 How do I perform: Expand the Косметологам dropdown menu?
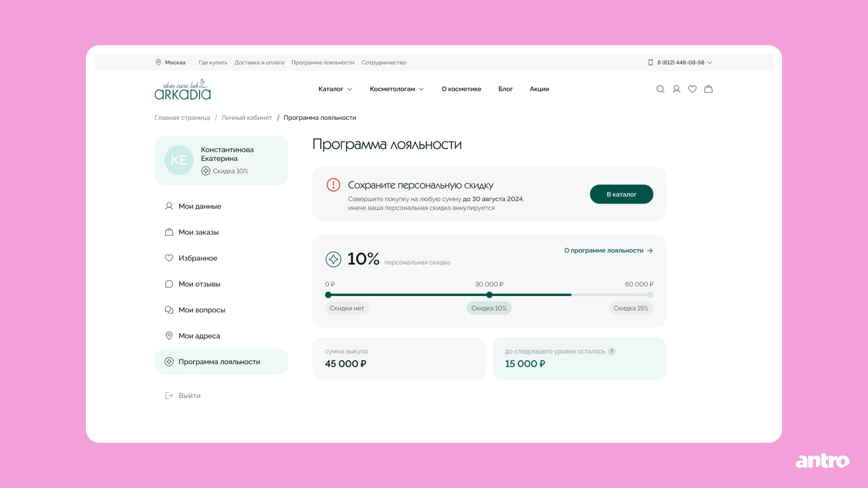coord(396,89)
